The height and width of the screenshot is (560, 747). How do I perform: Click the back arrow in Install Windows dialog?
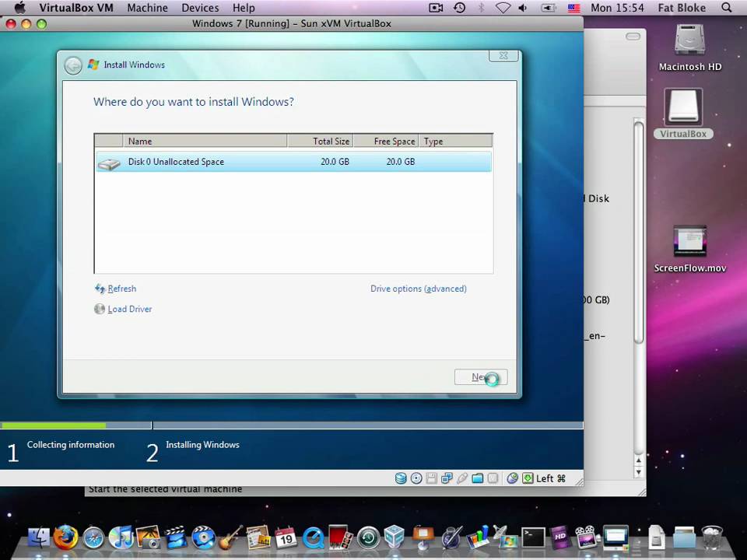(73, 65)
